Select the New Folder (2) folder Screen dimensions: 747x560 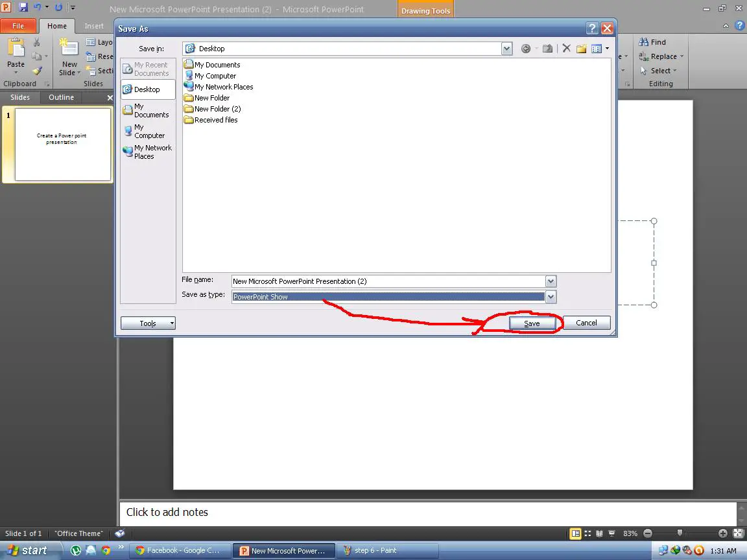(213, 109)
